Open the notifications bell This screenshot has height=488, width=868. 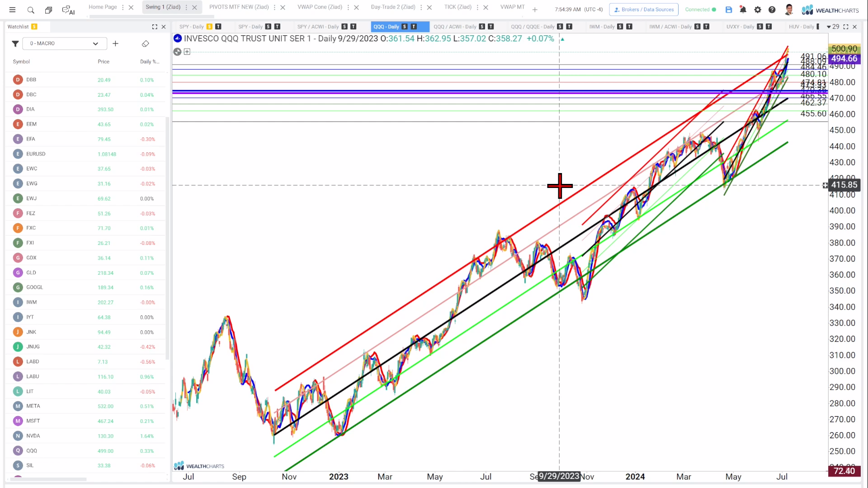point(743,9)
